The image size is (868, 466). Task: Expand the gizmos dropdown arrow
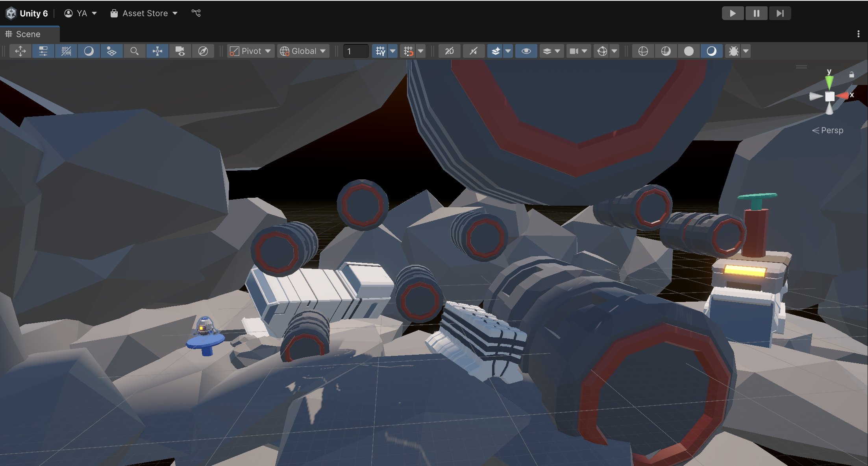tap(614, 51)
